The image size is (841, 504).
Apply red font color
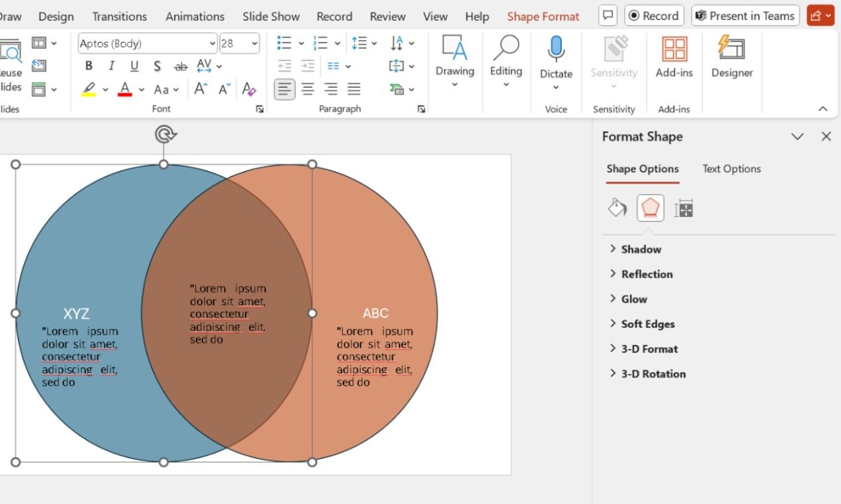pyautogui.click(x=125, y=89)
